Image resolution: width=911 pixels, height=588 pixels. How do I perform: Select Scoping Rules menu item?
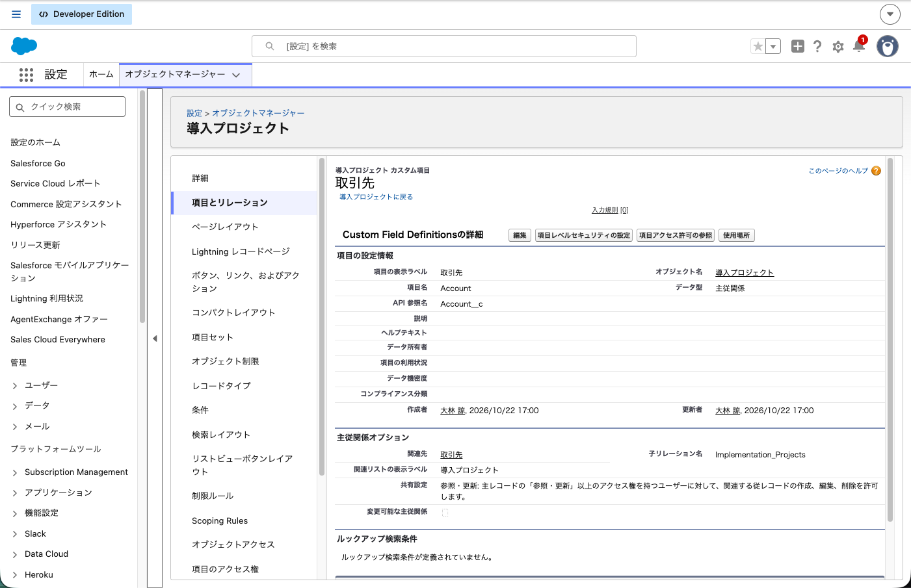coord(220,520)
